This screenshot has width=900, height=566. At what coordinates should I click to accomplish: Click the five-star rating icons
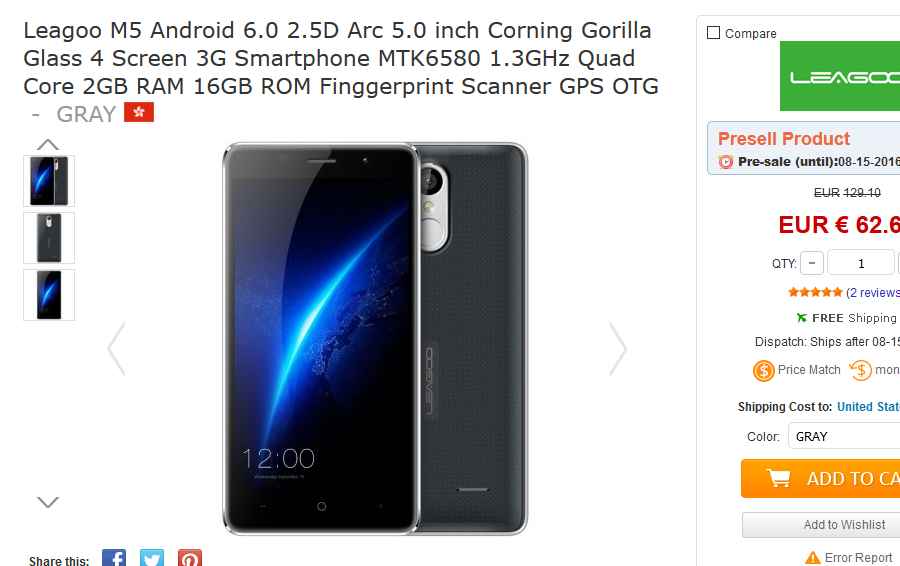click(x=815, y=292)
